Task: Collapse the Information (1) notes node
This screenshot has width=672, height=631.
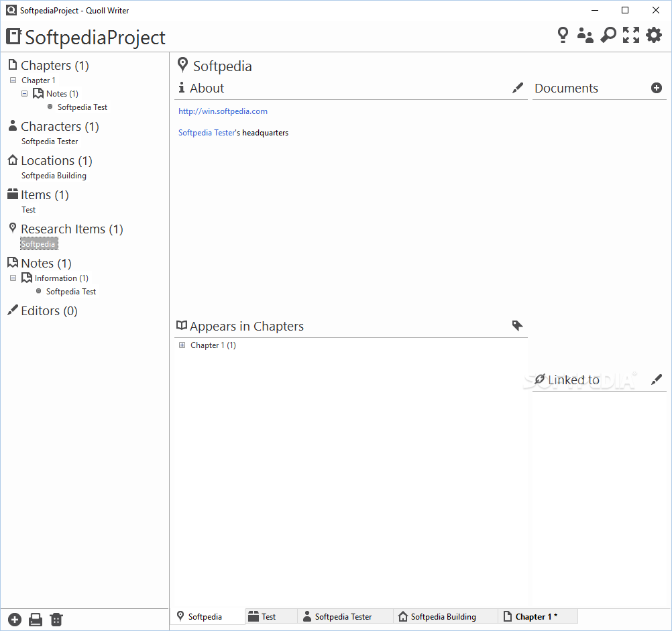Action: (x=13, y=278)
